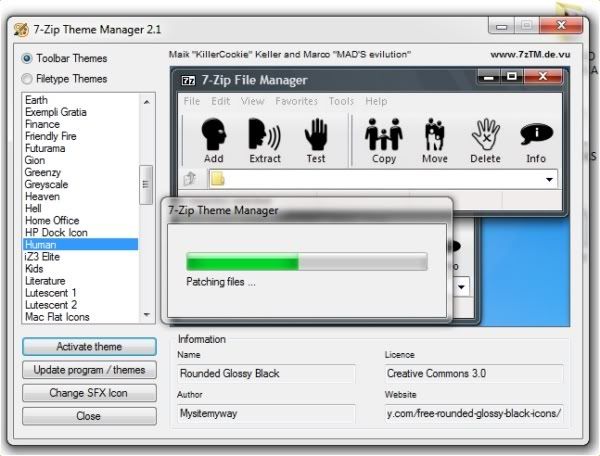Click the yellow folder icon in address bar
Image resolution: width=600 pixels, height=456 pixels.
[x=217, y=179]
